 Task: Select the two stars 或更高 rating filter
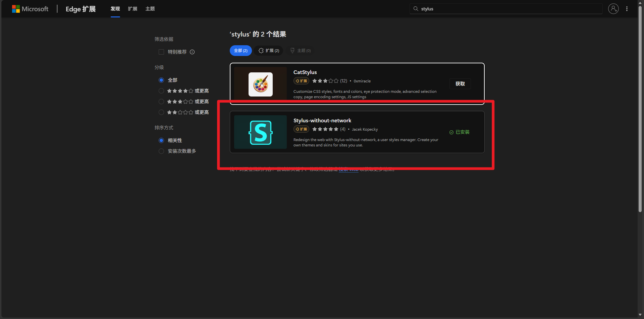[x=161, y=112]
